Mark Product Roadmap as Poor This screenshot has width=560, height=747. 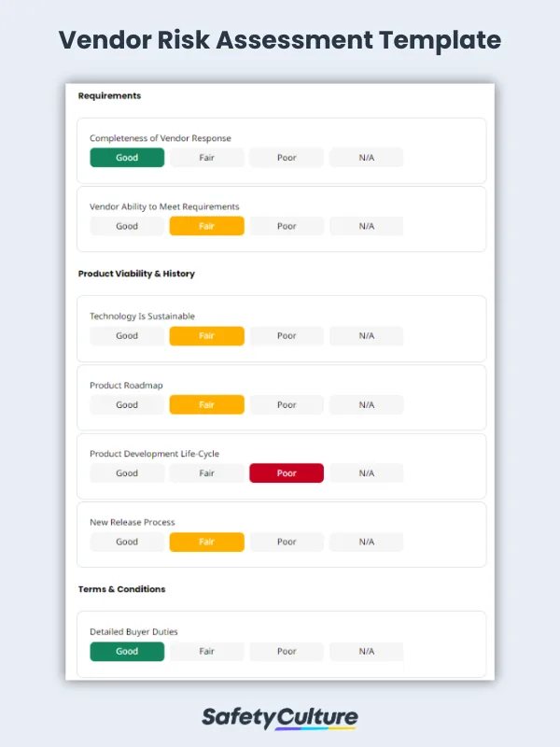tap(286, 404)
